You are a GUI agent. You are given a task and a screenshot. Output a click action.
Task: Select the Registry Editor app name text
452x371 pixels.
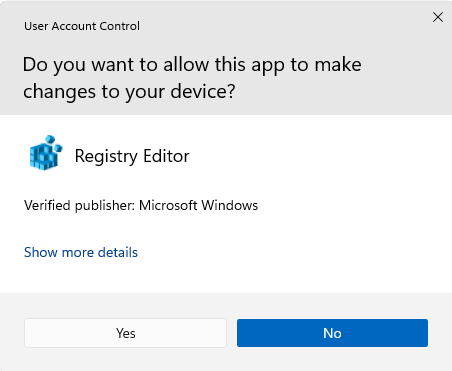tap(132, 156)
